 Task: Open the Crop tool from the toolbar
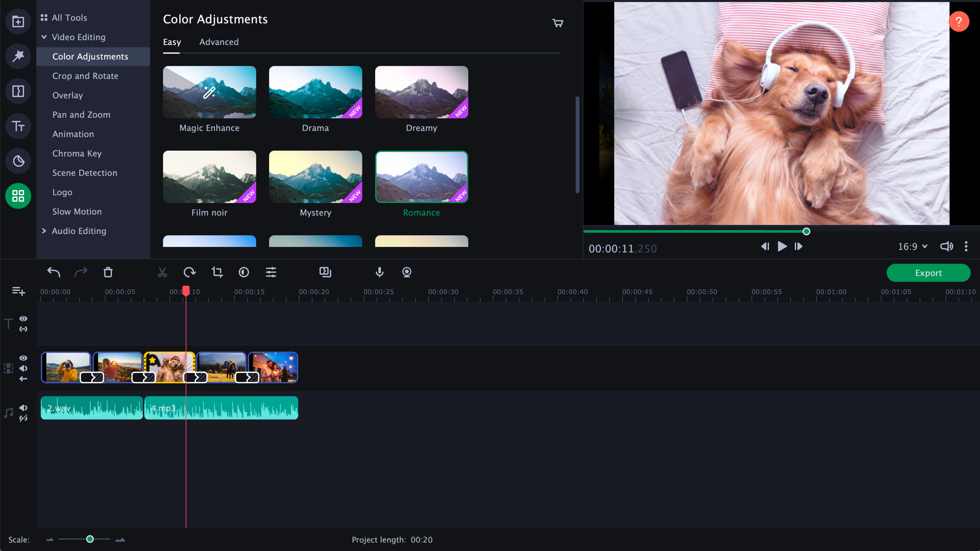click(217, 272)
